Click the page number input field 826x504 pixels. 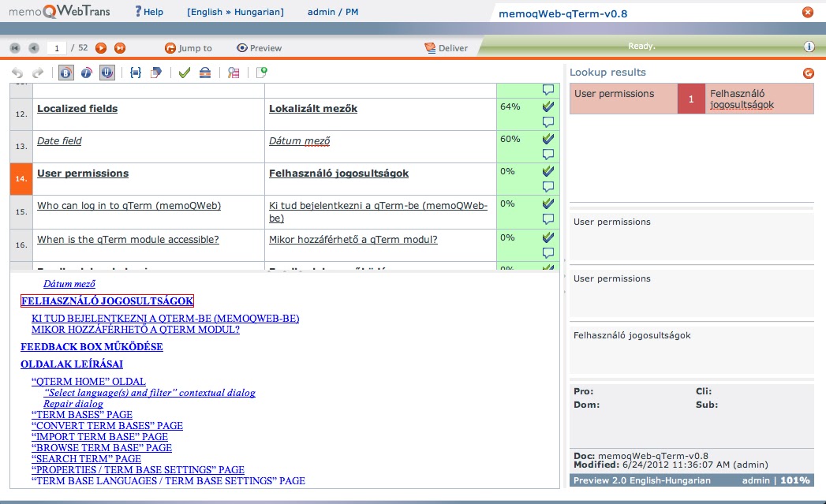pyautogui.click(x=56, y=48)
